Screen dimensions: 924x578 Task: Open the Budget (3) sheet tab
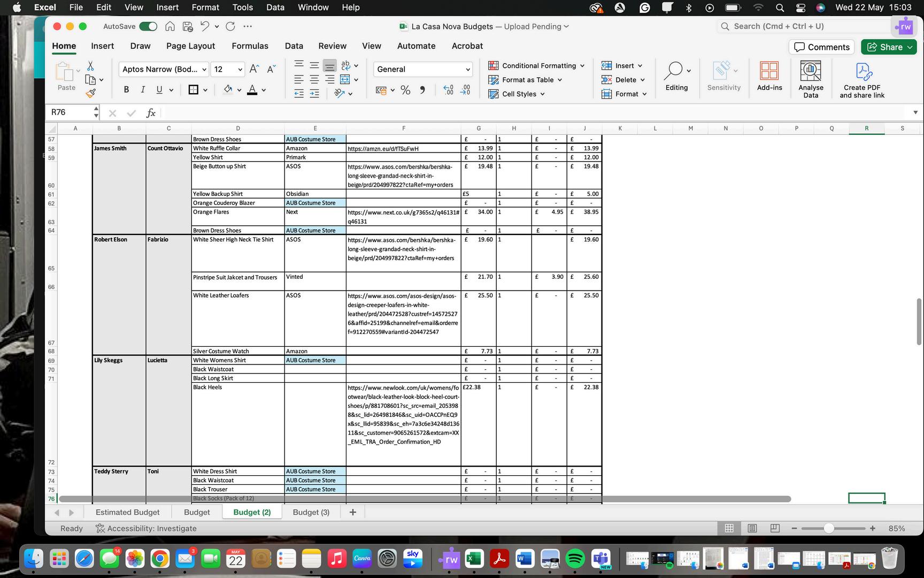pos(311,512)
